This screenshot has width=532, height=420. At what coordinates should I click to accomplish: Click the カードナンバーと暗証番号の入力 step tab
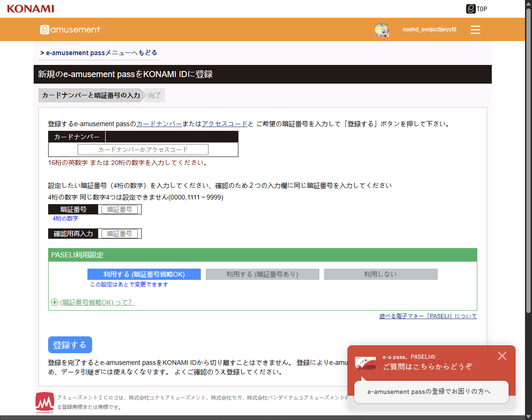click(91, 95)
